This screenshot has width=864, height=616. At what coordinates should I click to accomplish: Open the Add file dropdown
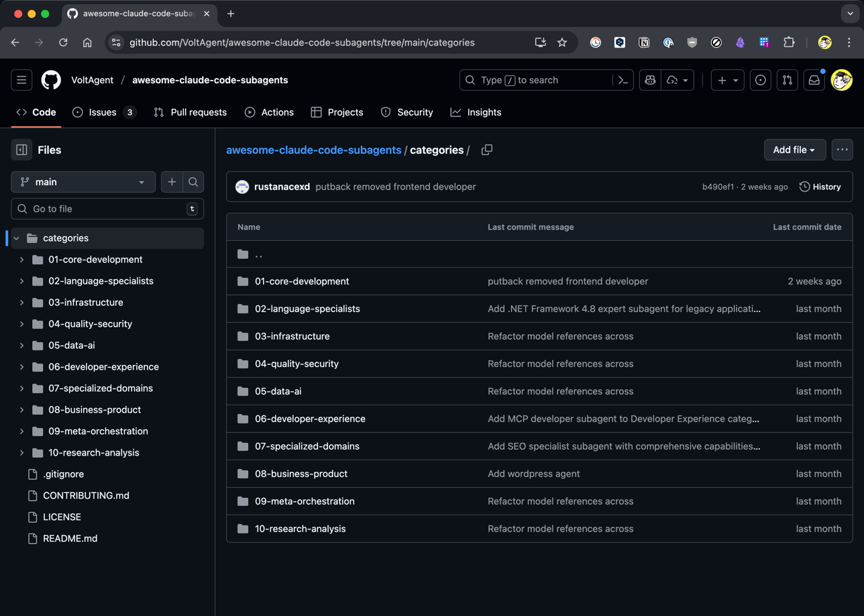[x=795, y=150]
